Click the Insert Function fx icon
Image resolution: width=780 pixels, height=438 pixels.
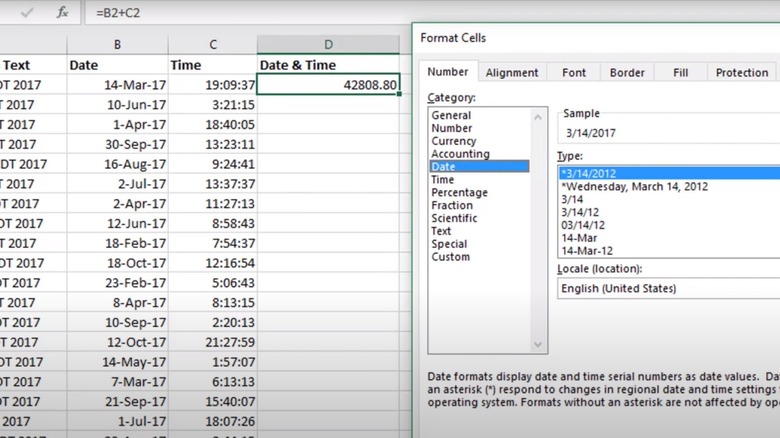coord(62,12)
